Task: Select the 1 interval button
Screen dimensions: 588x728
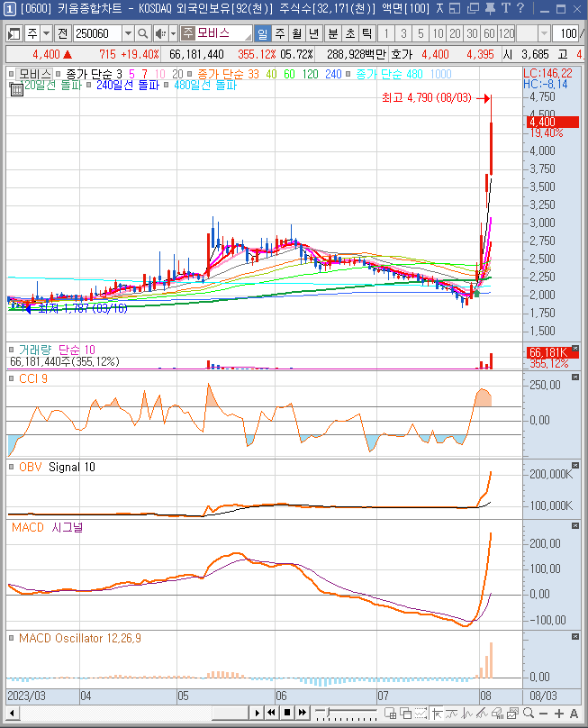Action: 386,33
